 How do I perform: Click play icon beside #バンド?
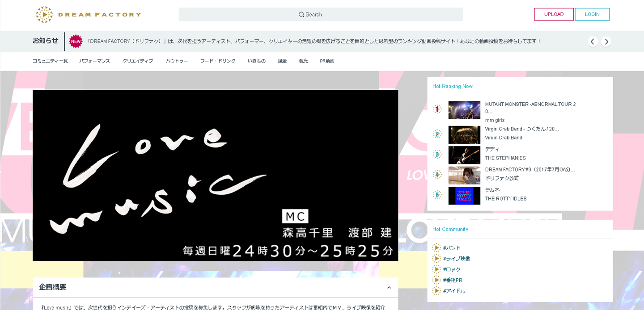(x=436, y=247)
